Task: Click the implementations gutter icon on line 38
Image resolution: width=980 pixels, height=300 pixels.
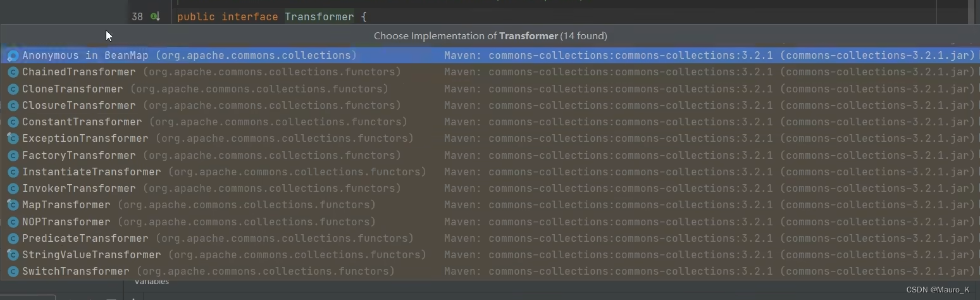Action: pos(155,16)
